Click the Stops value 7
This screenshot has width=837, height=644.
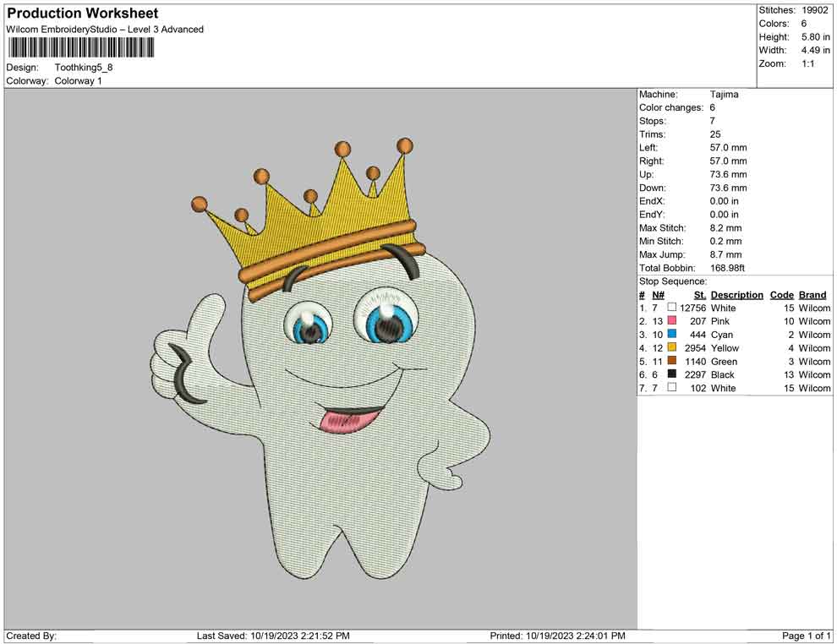pos(713,121)
